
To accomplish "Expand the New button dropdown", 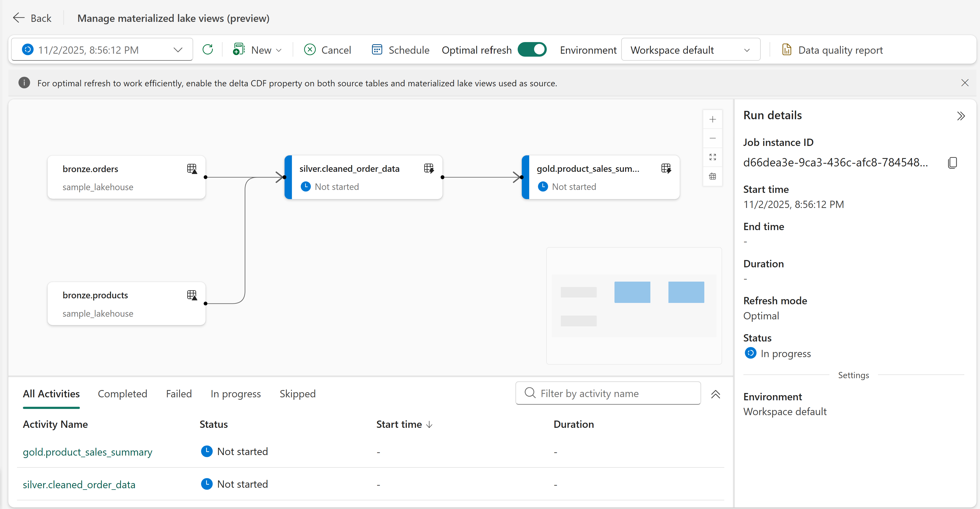I will (279, 50).
